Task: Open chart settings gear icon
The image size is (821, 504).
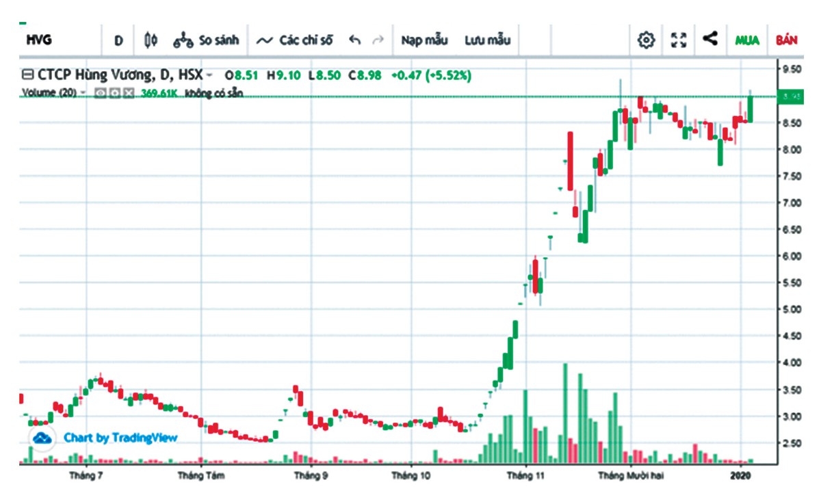Action: pyautogui.click(x=646, y=40)
